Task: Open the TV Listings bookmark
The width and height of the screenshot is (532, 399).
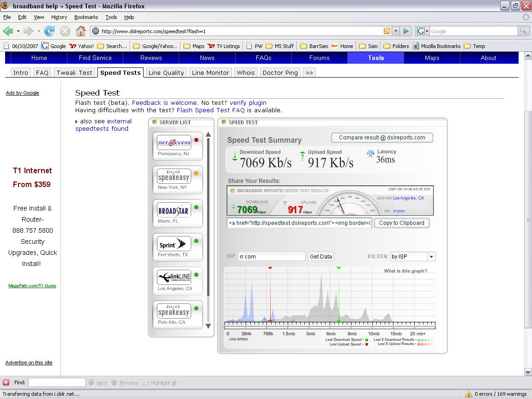Action: pos(224,46)
